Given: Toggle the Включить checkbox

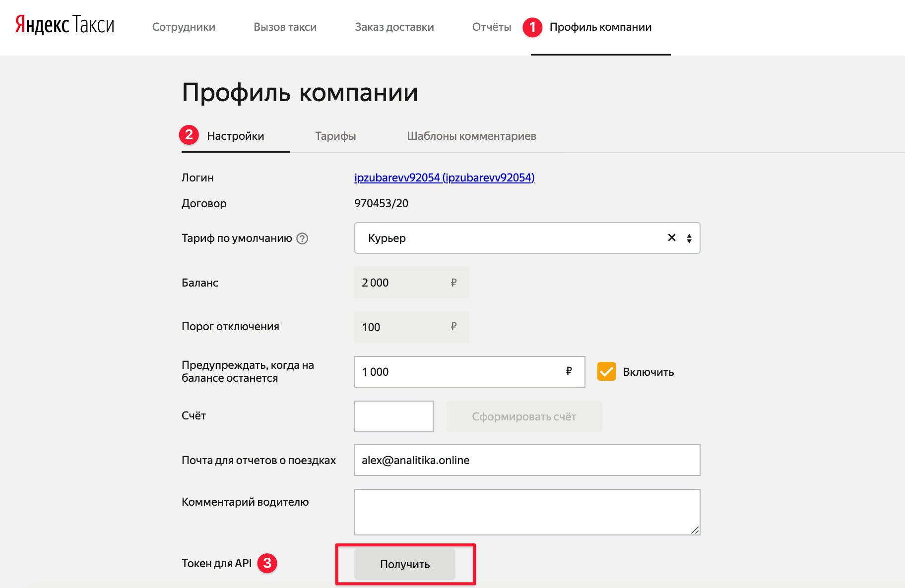Looking at the screenshot, I should [606, 371].
